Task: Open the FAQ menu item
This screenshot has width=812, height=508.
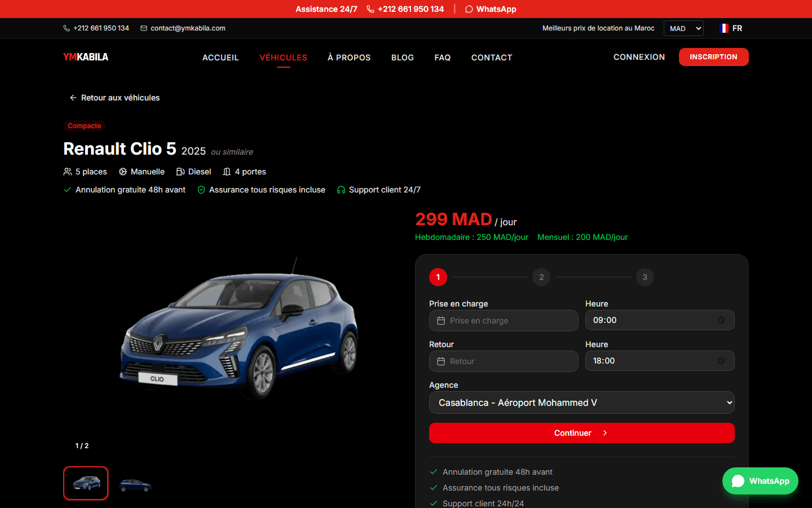Action: (443, 58)
